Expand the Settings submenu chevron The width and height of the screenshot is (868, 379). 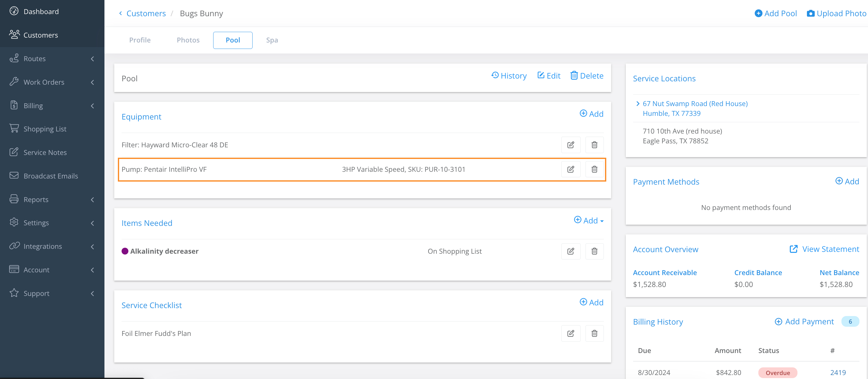(x=92, y=223)
